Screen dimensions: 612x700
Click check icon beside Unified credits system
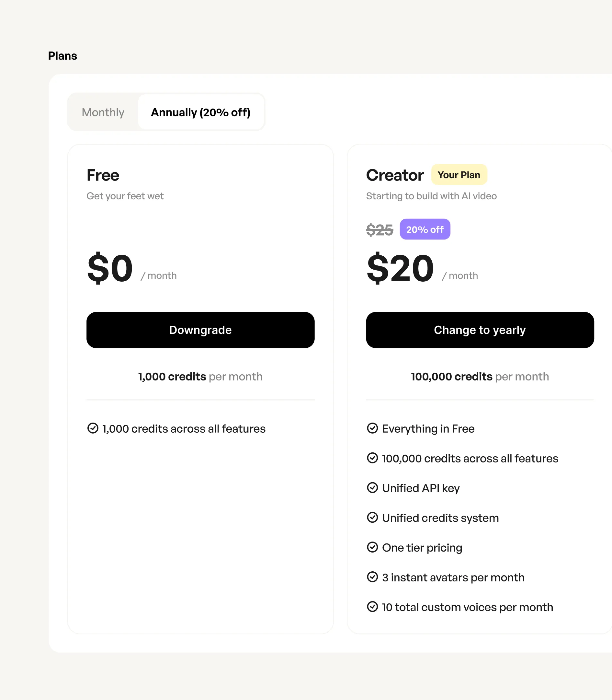click(x=372, y=517)
